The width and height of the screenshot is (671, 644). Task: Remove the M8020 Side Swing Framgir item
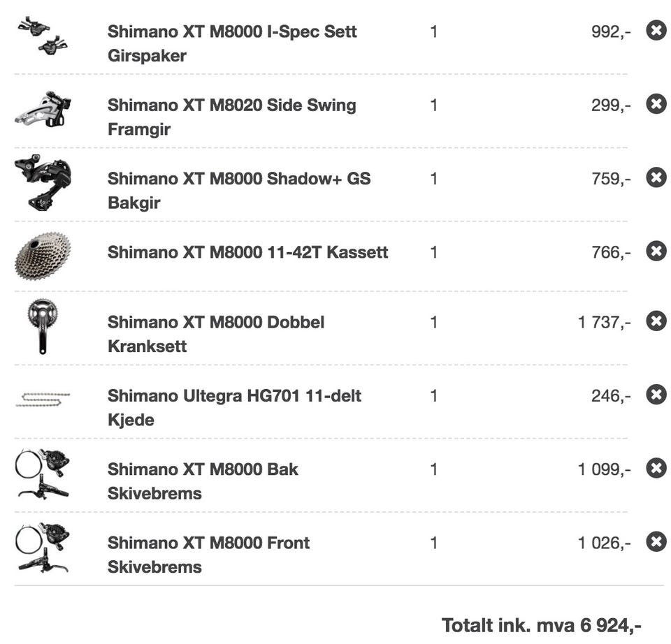pos(656,104)
